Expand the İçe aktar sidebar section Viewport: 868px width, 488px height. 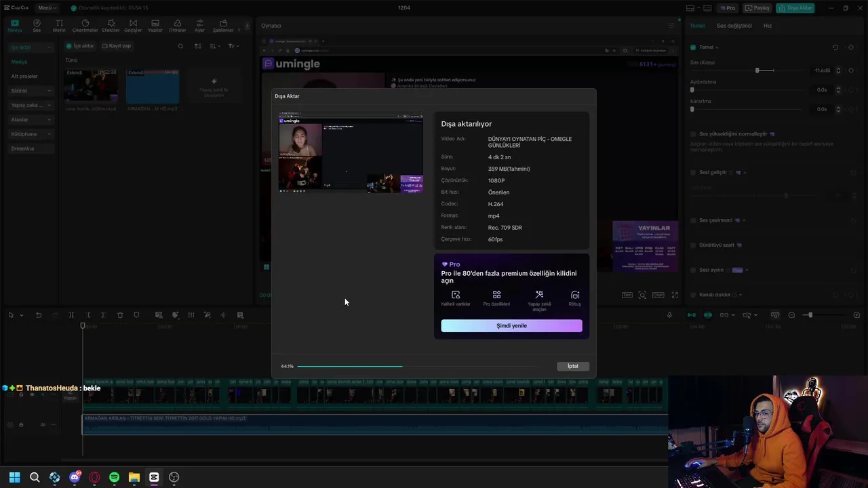31,47
